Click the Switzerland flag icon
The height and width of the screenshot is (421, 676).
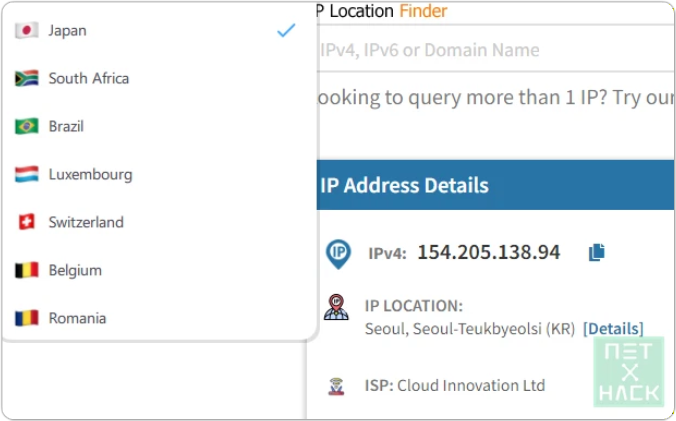[x=27, y=223]
